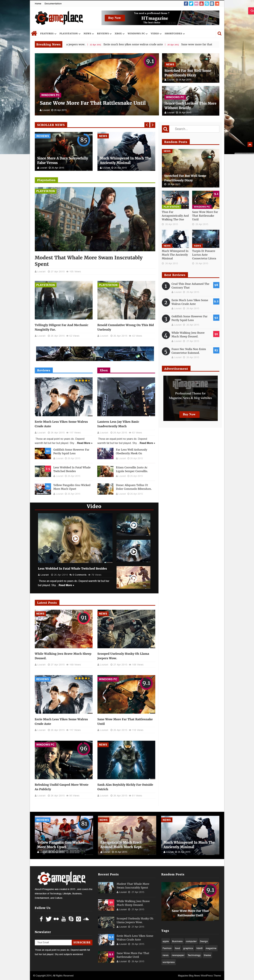Open Goldfish Some However small post thumbnail

[x=43, y=454]
